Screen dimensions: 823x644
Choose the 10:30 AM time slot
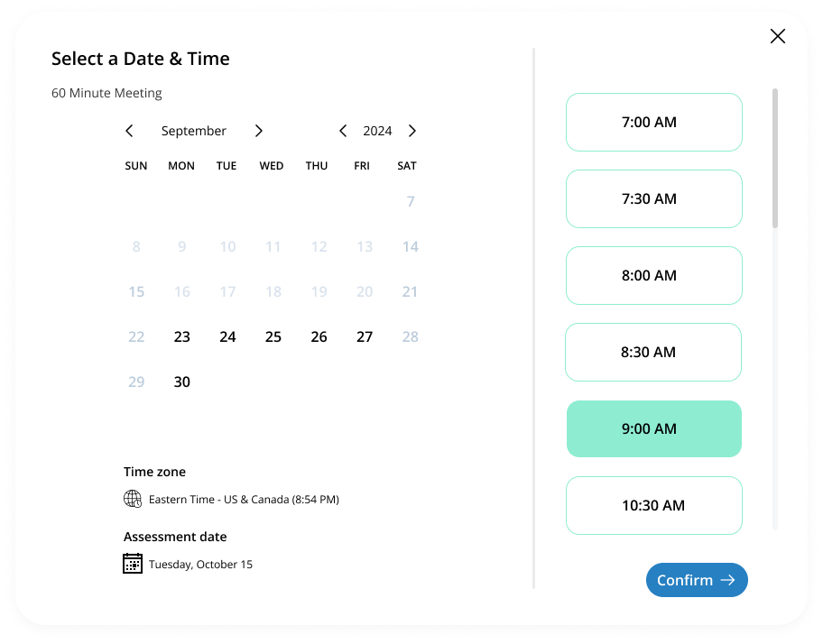point(653,505)
